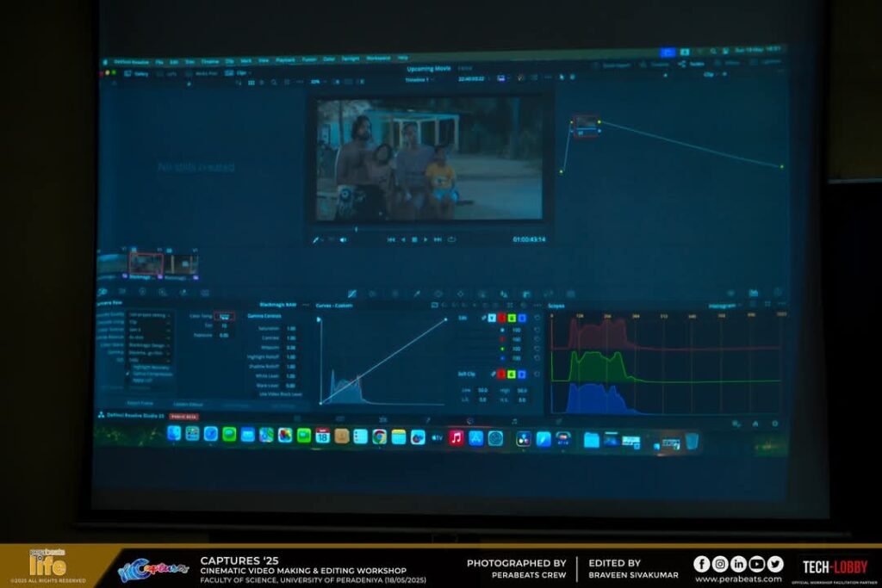882x588 pixels.
Task: Toggle the Clips panel button
Action: (238, 73)
